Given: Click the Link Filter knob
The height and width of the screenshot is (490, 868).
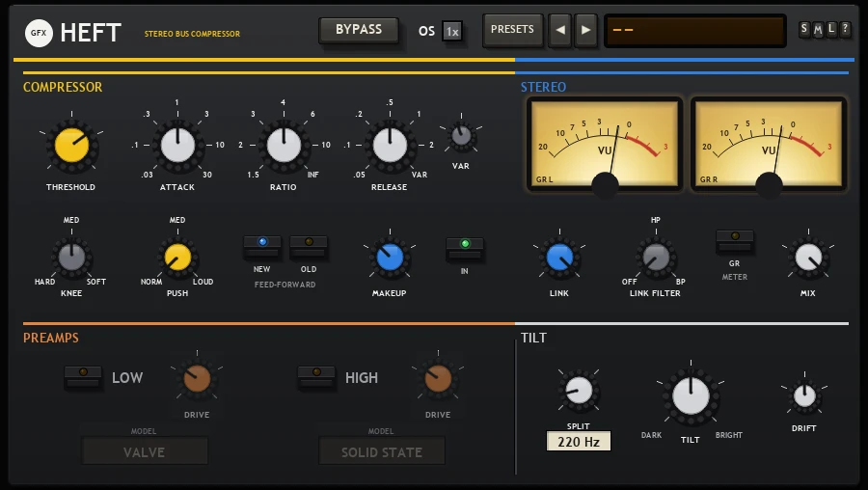Looking at the screenshot, I should coord(656,258).
